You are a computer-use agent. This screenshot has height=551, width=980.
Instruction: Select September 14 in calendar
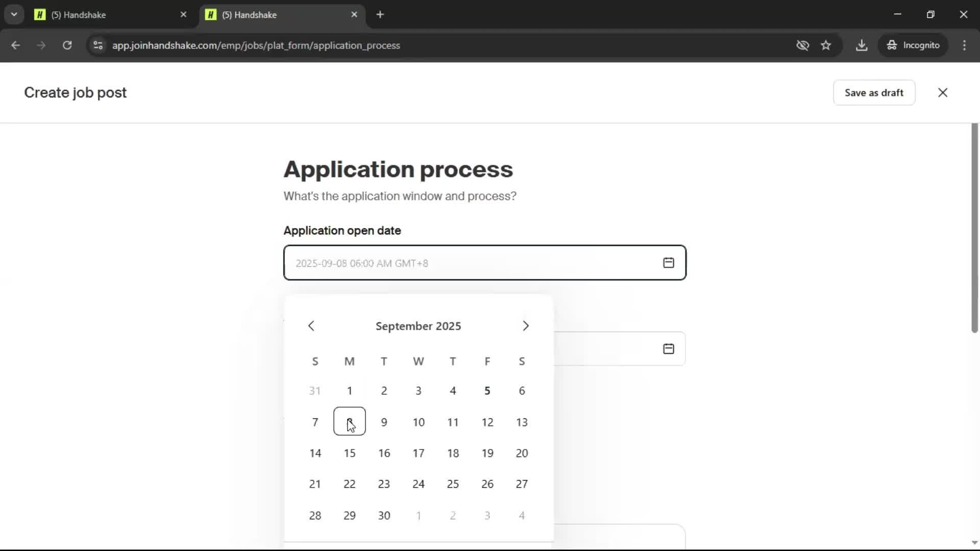pyautogui.click(x=315, y=453)
